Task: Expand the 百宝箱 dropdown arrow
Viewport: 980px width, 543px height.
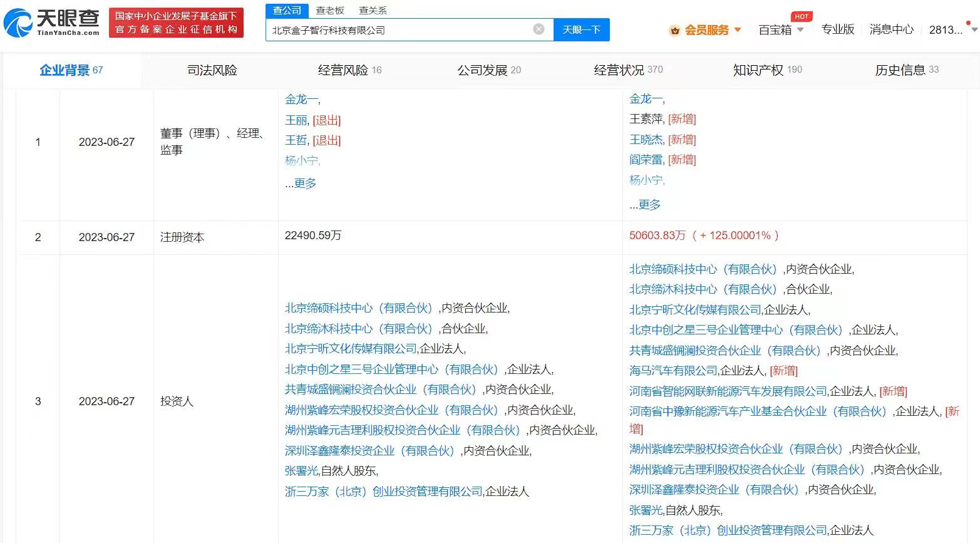Action: [x=800, y=30]
